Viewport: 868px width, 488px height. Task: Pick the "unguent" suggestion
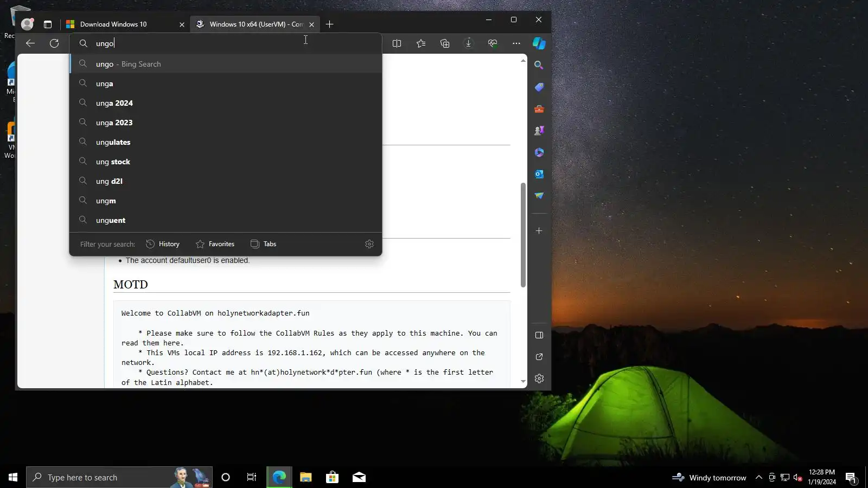pyautogui.click(x=226, y=220)
